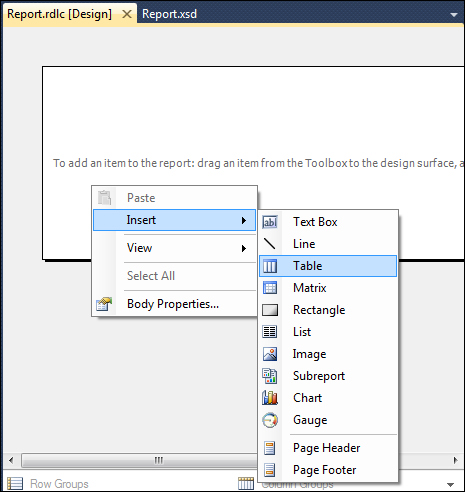
Task: Click the scrollbar left arrow
Action: pyautogui.click(x=11, y=460)
